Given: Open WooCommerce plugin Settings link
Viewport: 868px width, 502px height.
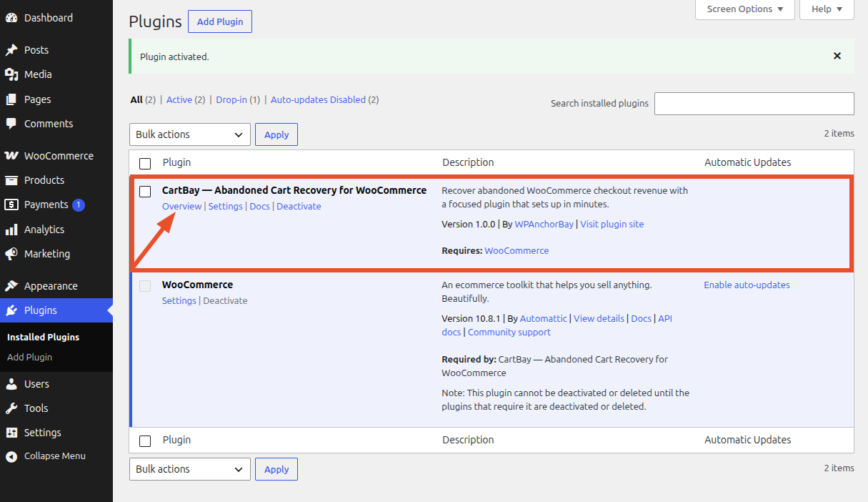Looking at the screenshot, I should pos(179,300).
